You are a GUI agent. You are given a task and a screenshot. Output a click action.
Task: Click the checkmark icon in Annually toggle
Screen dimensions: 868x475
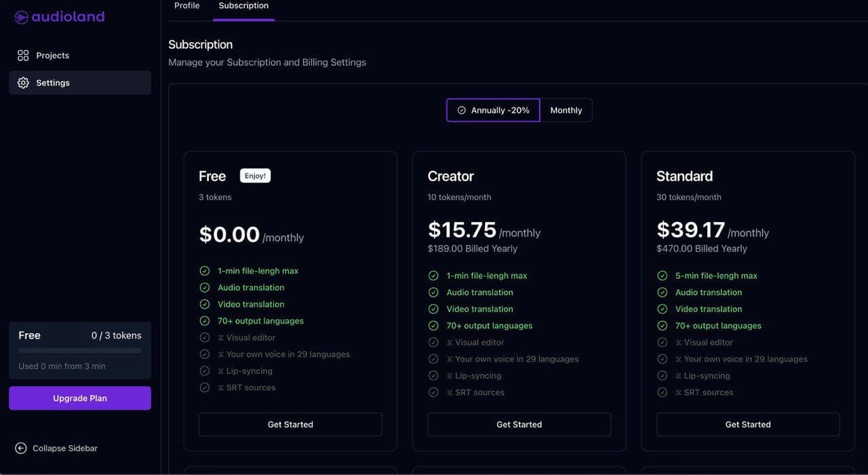click(462, 110)
